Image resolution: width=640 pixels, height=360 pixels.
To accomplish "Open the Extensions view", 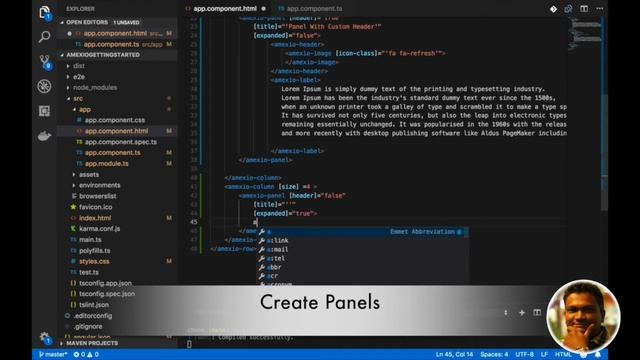I will click(x=44, y=111).
